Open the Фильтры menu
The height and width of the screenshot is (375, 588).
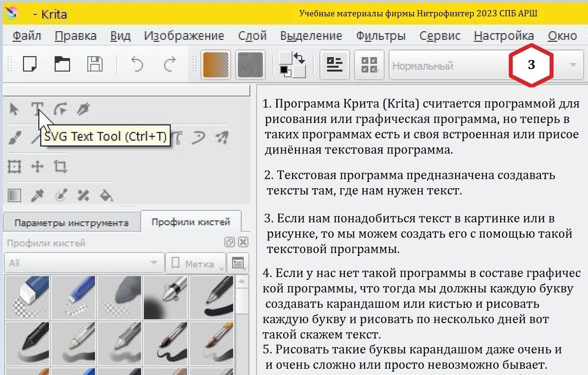click(x=381, y=36)
